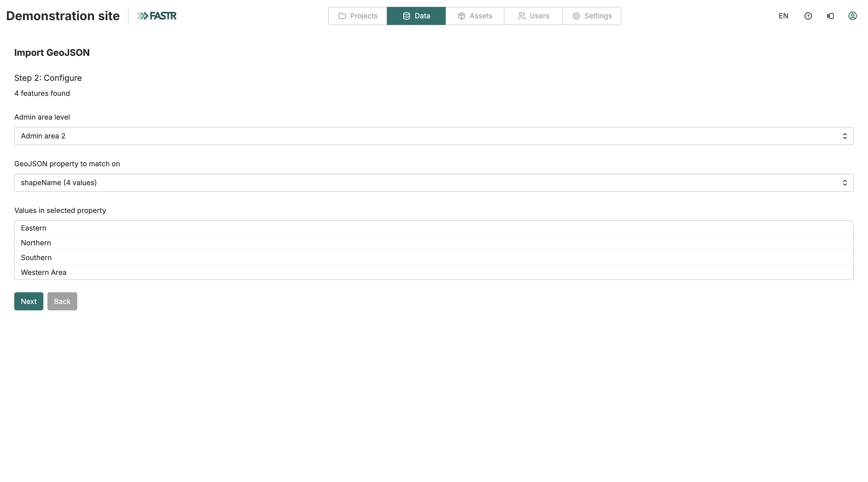Switch language using the EN selector
Viewport: 868px width, 482px height.
point(783,16)
